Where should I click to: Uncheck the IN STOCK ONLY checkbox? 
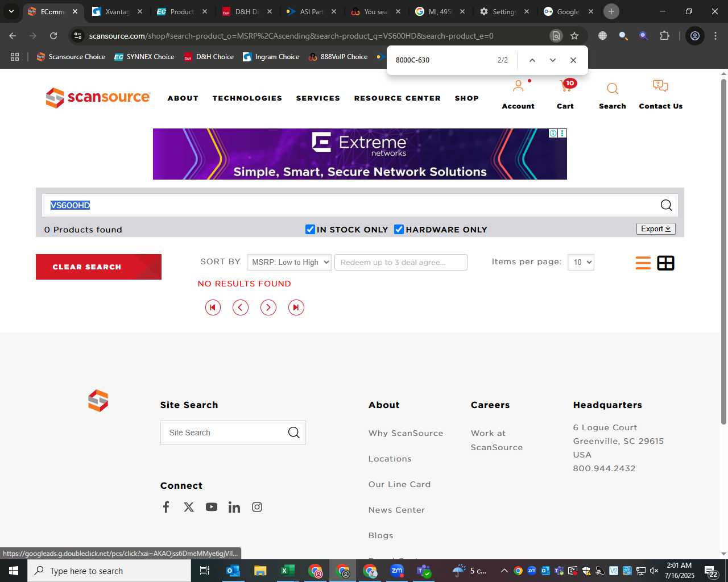(x=310, y=229)
